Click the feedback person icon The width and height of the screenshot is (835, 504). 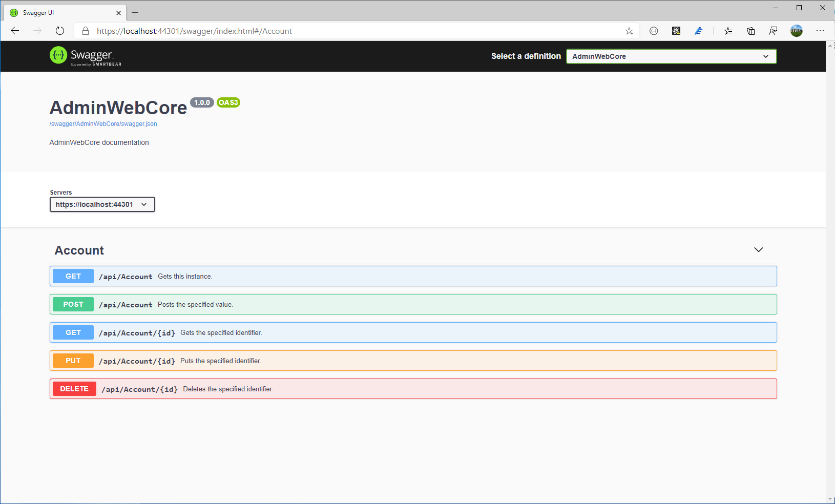tap(773, 31)
